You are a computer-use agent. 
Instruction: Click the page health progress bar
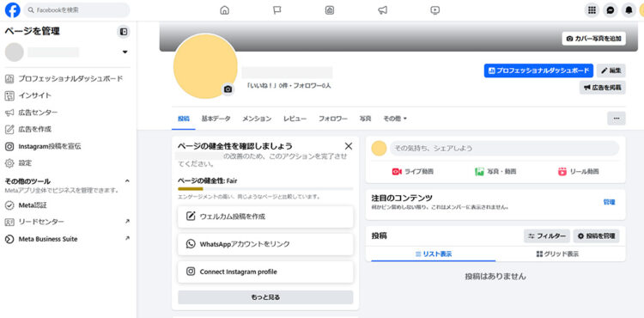(265, 188)
